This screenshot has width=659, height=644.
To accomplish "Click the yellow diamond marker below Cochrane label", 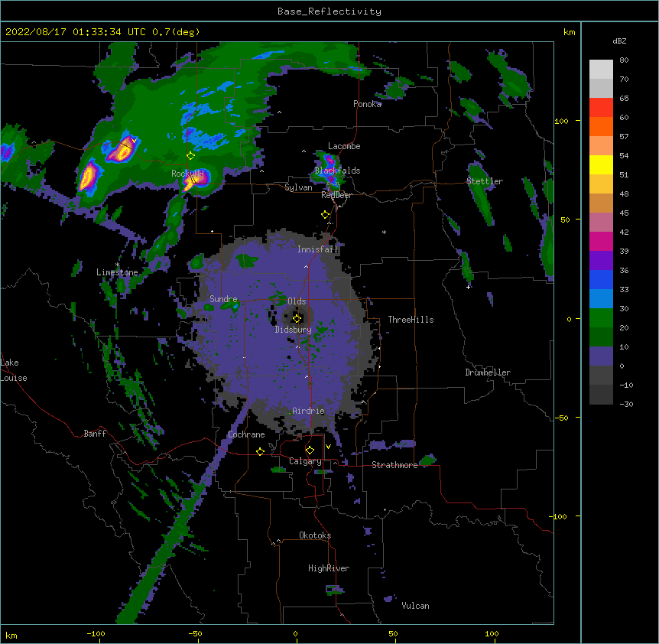I will coord(260,451).
